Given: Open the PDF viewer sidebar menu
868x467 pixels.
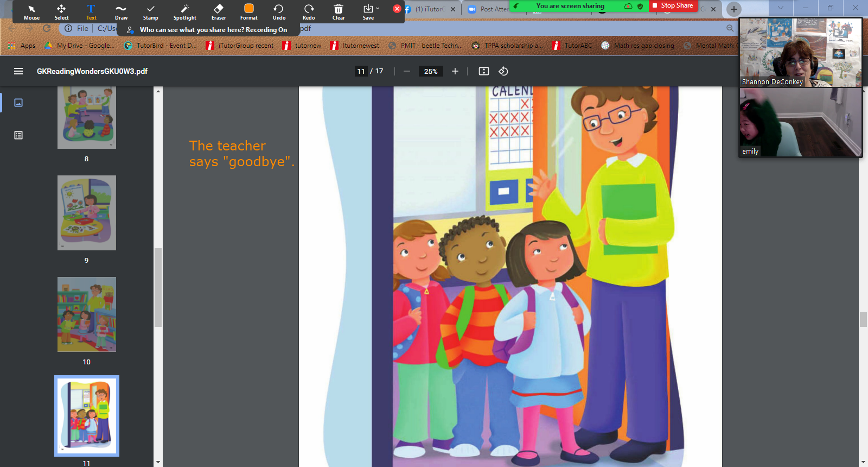Looking at the screenshot, I should 18,71.
